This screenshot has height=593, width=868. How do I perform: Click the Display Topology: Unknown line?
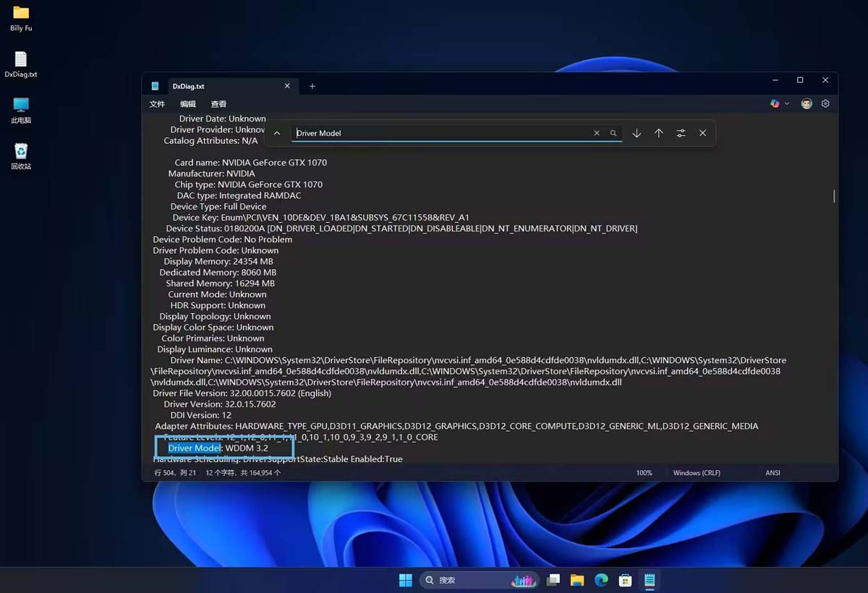[x=215, y=317]
